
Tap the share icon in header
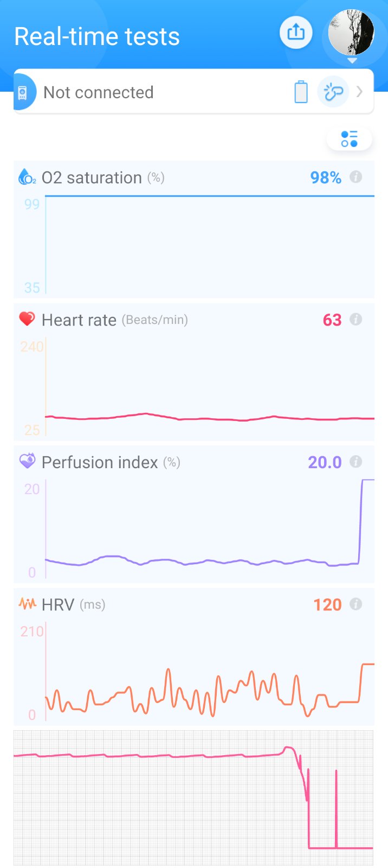296,33
